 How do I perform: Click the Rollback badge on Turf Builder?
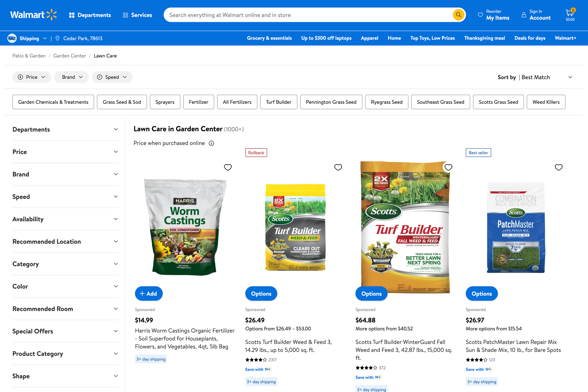point(256,152)
